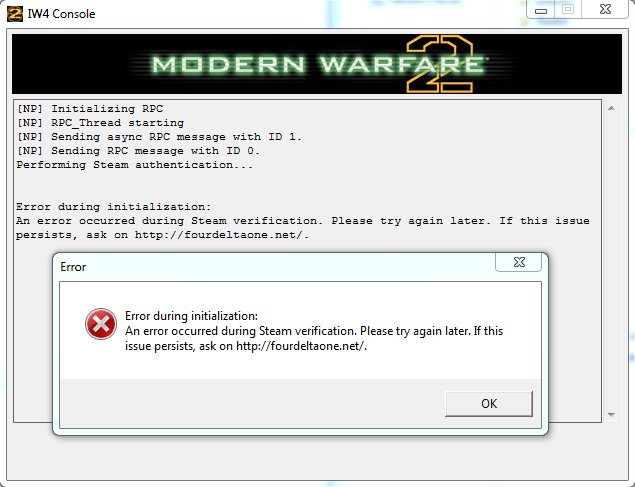Click the fourdeltaone.net URL in Error dialog

301,346
